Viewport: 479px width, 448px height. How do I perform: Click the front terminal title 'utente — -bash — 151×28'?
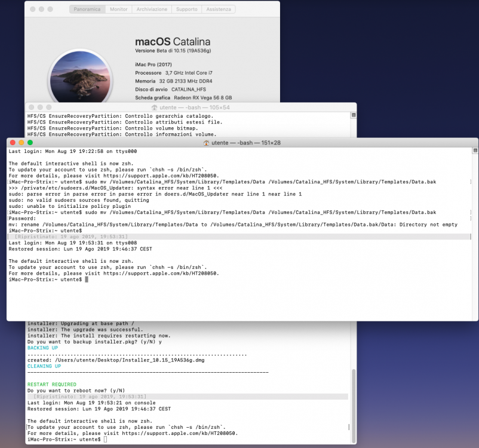pos(246,143)
